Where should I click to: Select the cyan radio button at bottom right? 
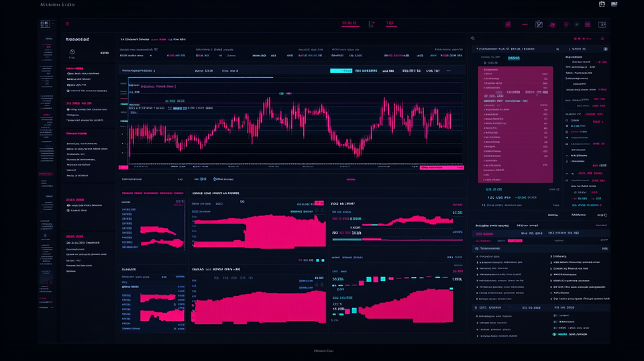click(x=555, y=333)
